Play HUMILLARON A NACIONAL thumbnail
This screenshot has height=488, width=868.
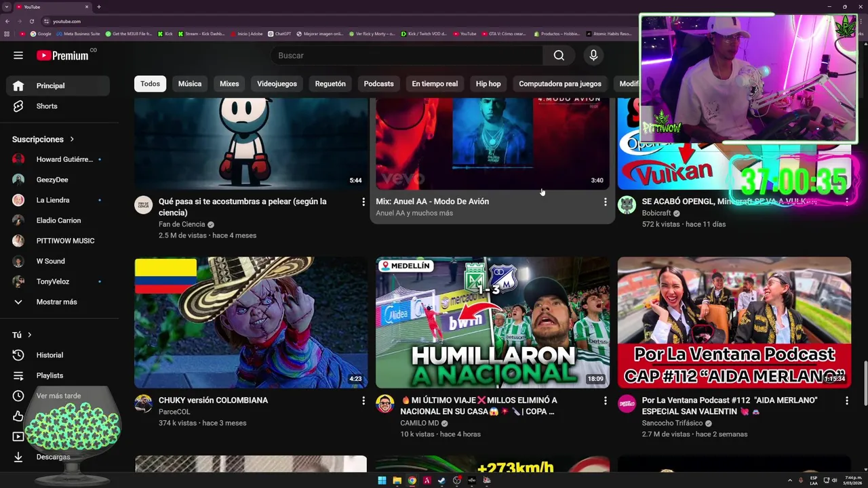(x=493, y=323)
